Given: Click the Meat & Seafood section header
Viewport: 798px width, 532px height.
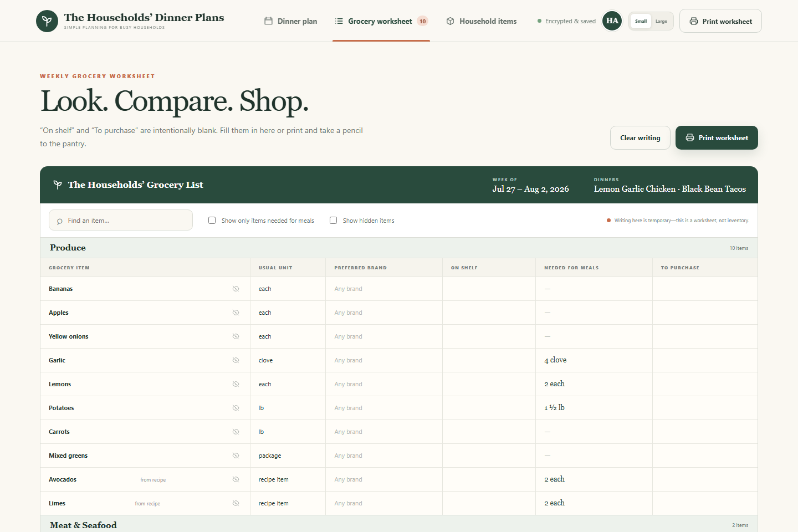Looking at the screenshot, I should click(x=399, y=525).
